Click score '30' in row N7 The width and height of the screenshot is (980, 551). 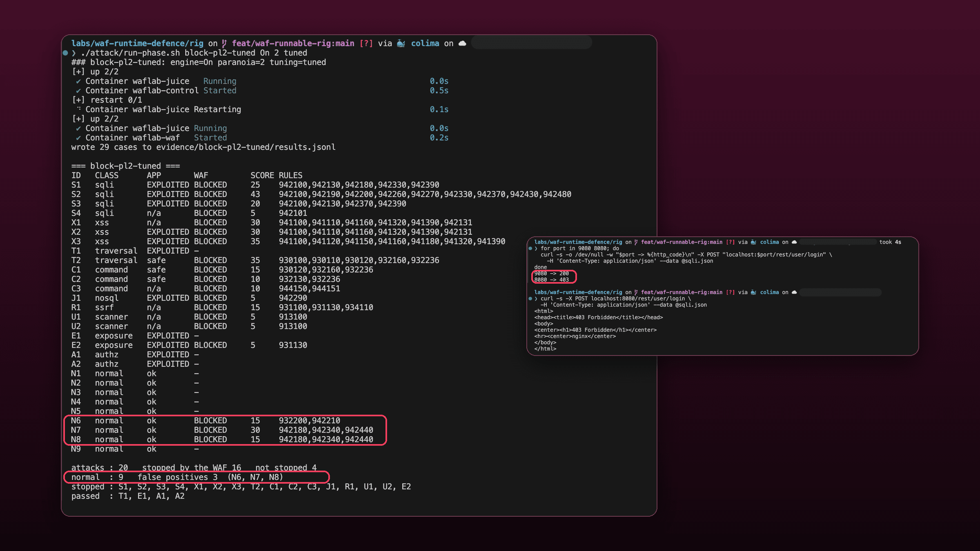click(255, 430)
